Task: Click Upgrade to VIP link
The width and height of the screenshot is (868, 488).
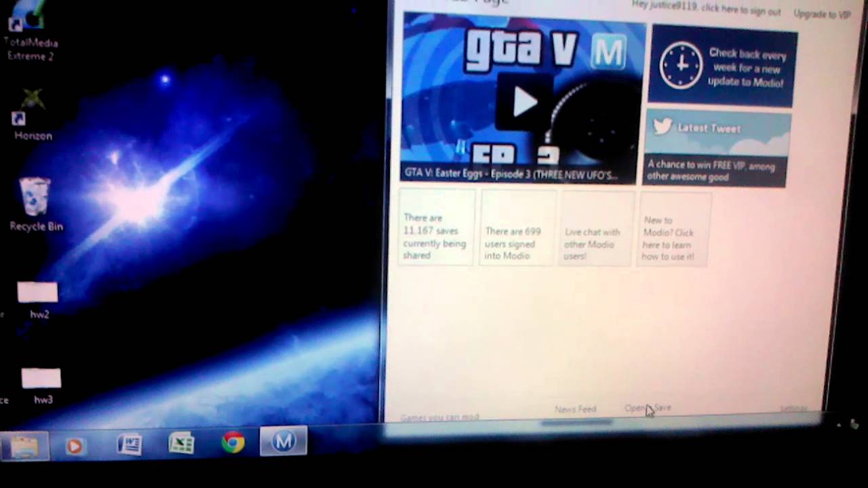Action: coord(822,14)
